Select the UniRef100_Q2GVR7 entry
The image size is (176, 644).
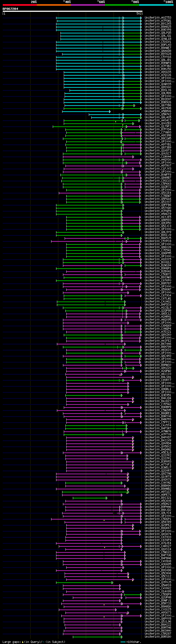tap(158, 471)
